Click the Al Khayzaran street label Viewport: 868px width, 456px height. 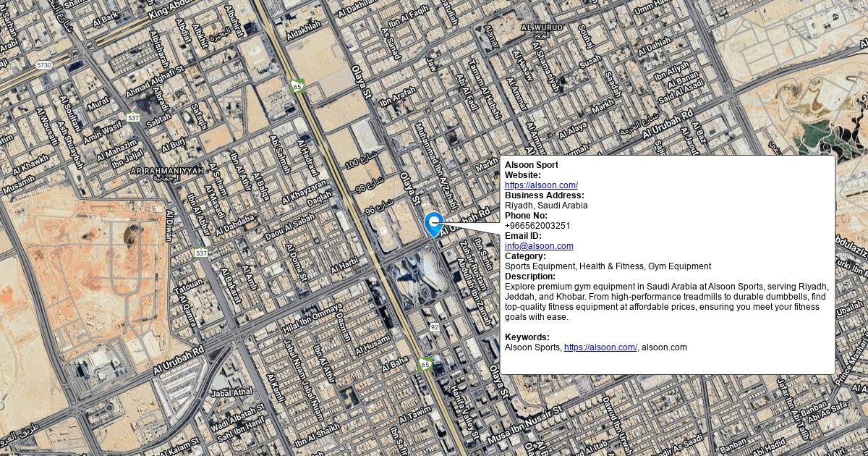click(x=304, y=191)
